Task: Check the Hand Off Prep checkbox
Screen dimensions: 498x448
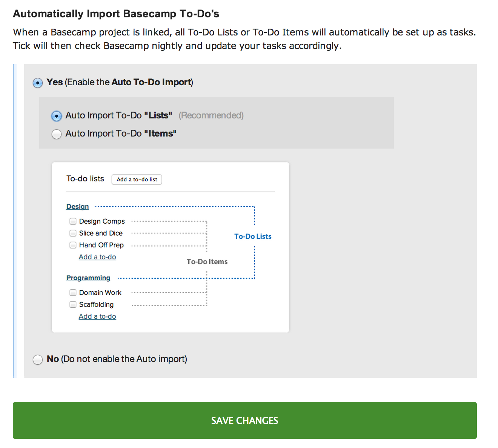Action: [73, 245]
